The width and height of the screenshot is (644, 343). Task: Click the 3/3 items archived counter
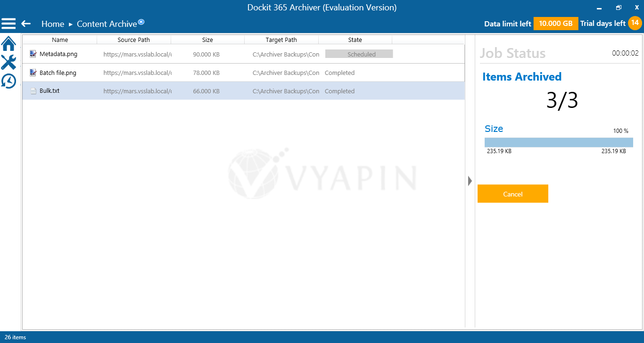pos(562,100)
